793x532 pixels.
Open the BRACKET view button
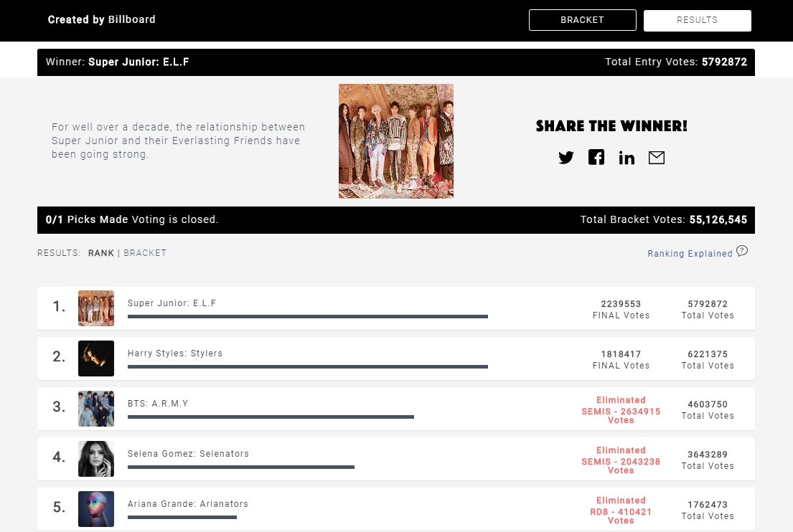[x=583, y=20]
